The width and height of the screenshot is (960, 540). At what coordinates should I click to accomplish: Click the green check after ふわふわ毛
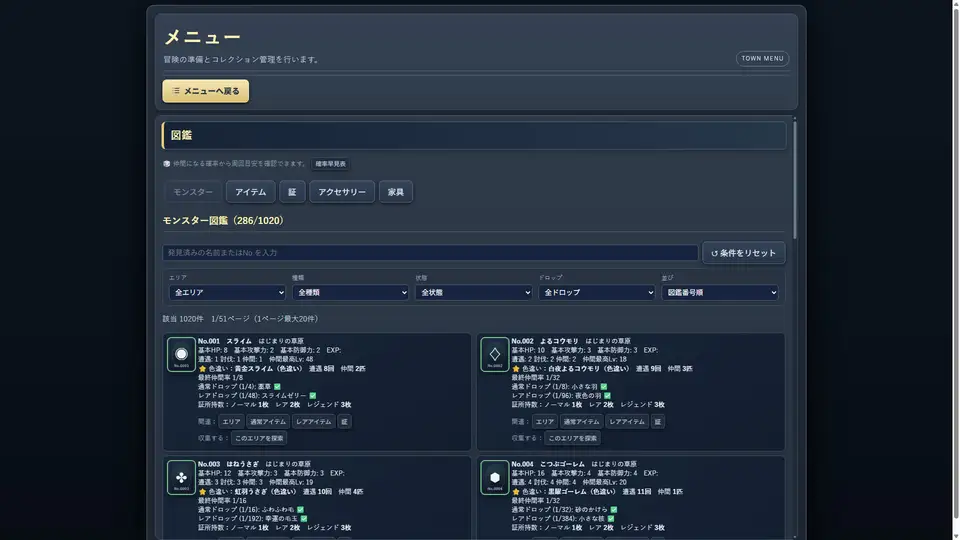tap(301, 509)
